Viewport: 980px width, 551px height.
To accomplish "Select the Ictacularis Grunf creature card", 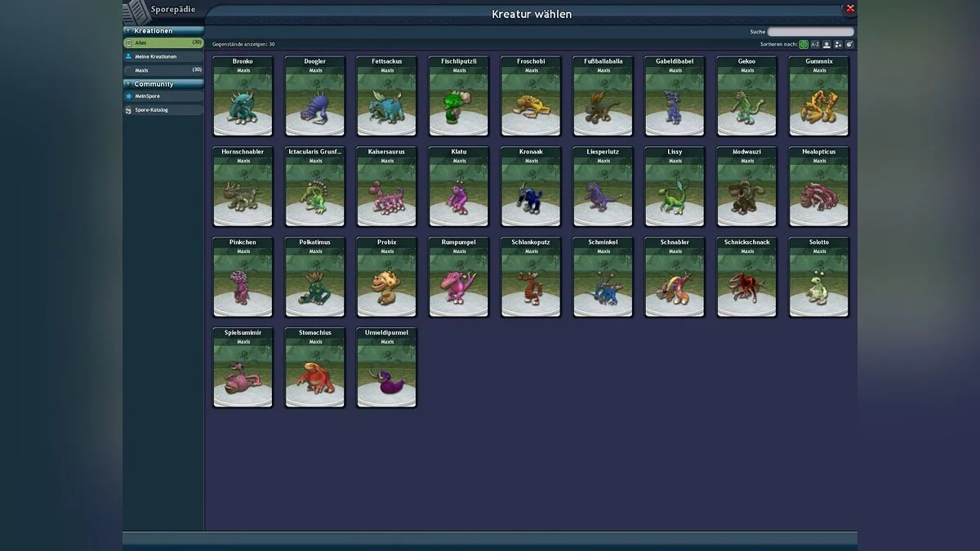I will [x=315, y=187].
